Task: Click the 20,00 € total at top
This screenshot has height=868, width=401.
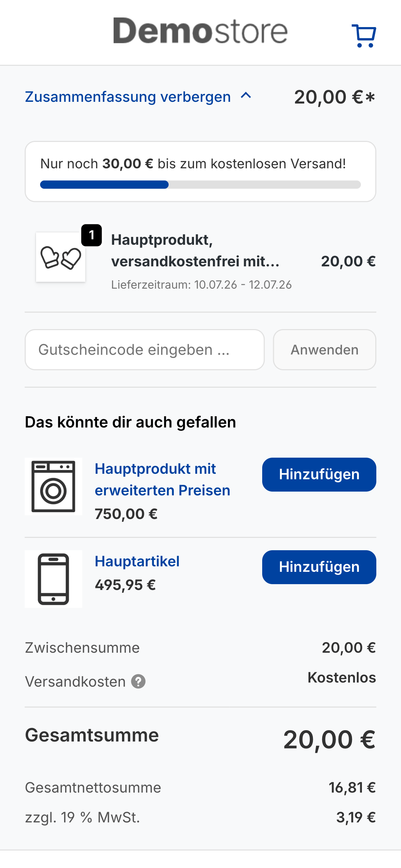Action: 335,97
